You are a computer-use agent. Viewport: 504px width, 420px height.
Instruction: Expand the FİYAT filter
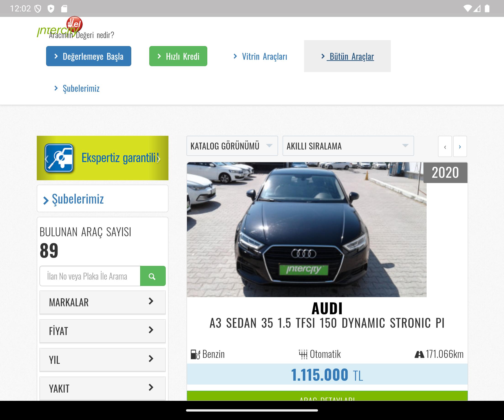click(102, 331)
